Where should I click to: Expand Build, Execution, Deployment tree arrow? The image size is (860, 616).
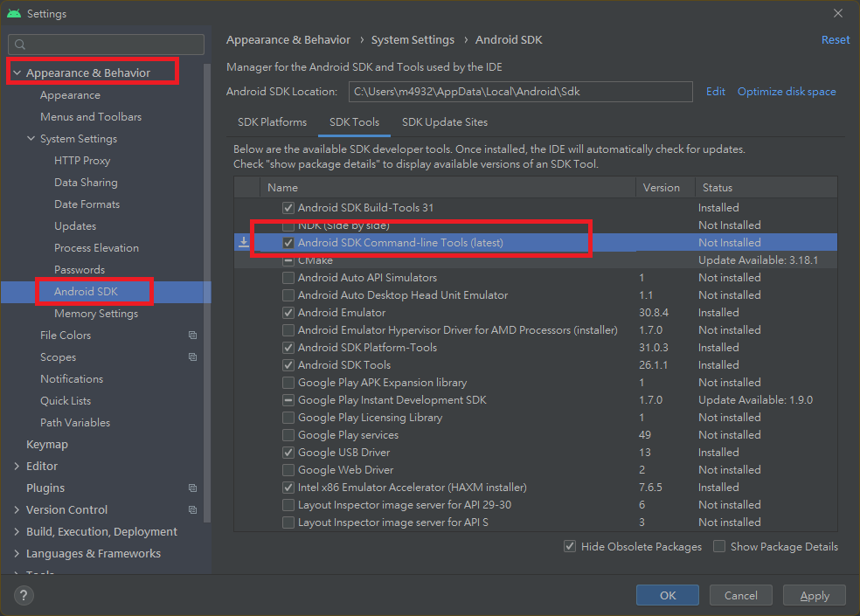pyautogui.click(x=17, y=531)
